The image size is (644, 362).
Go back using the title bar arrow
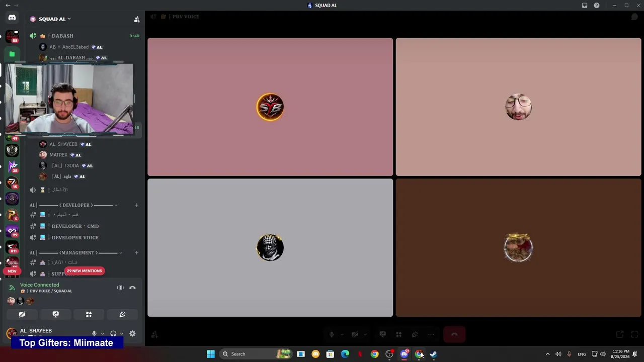coord(8,6)
